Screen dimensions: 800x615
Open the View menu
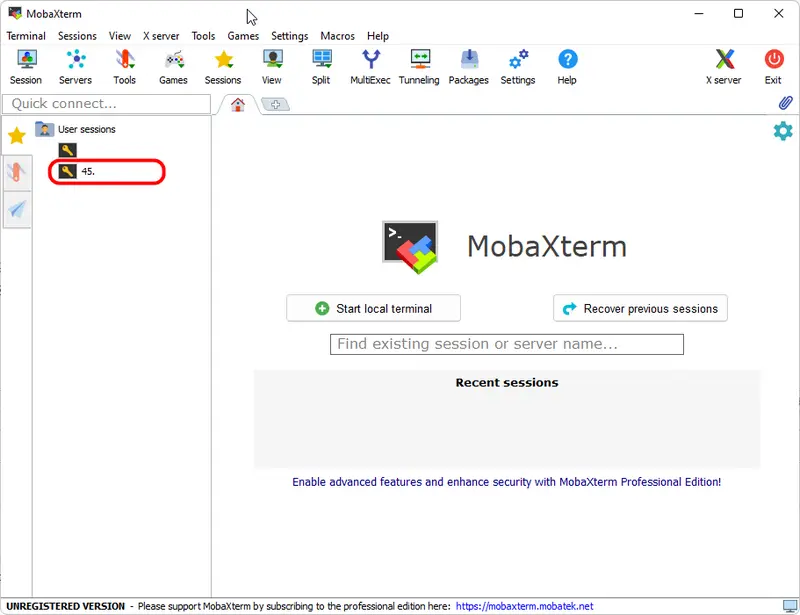(x=119, y=36)
